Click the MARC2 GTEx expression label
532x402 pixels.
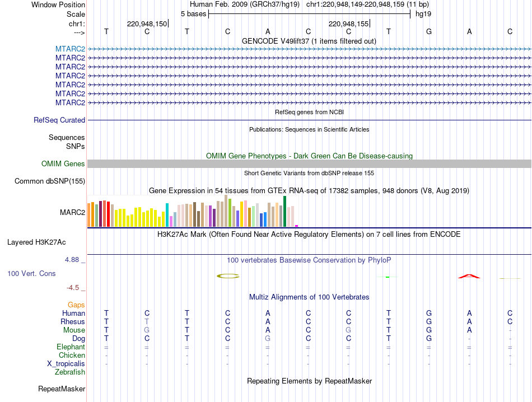[72, 212]
